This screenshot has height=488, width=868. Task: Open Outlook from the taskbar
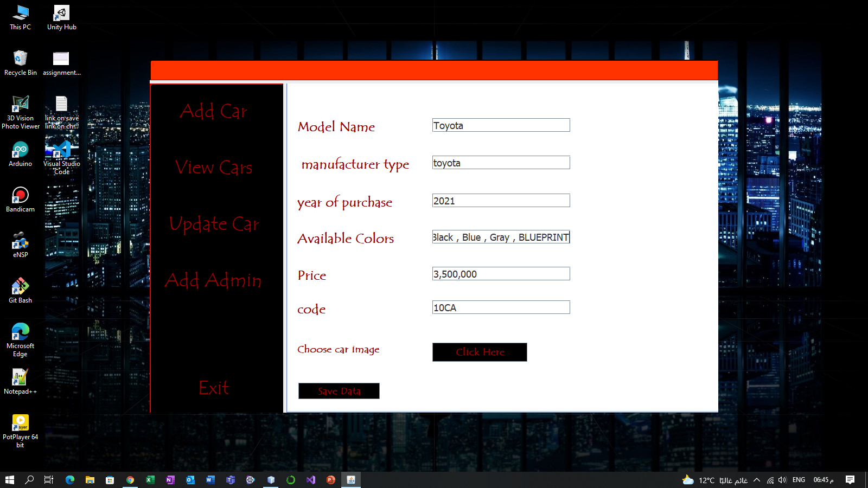[190, 480]
